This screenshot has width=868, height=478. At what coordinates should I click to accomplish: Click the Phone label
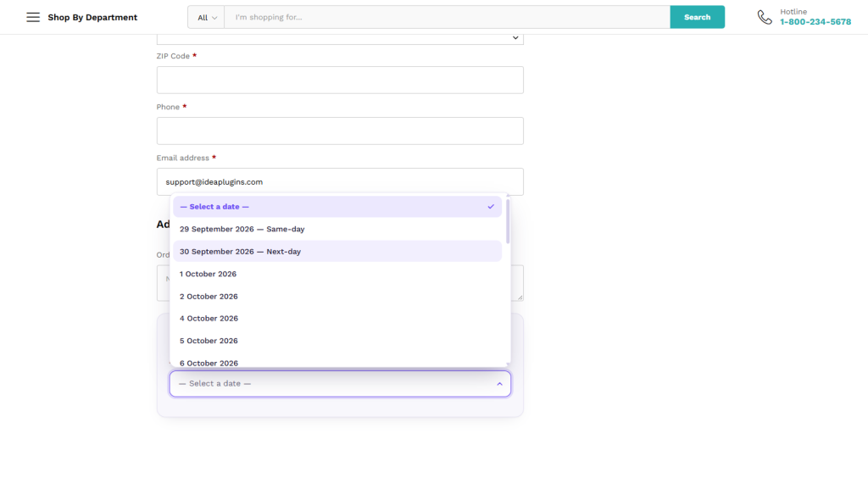pyautogui.click(x=168, y=107)
